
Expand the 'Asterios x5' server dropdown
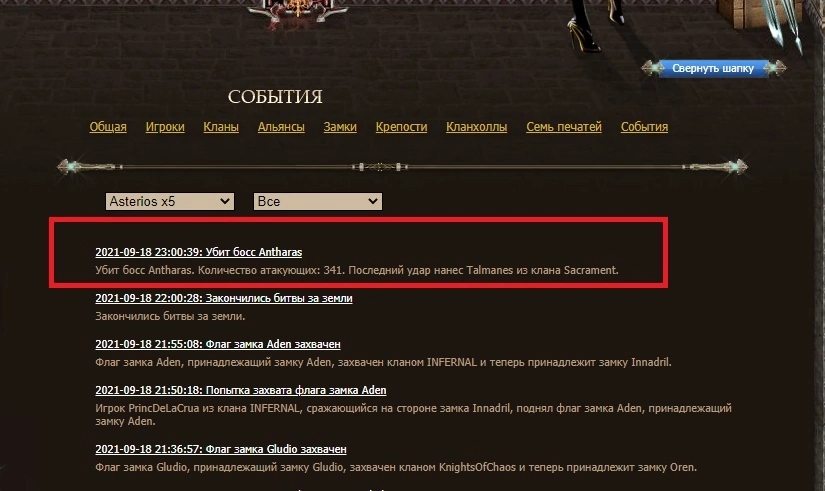(169, 201)
